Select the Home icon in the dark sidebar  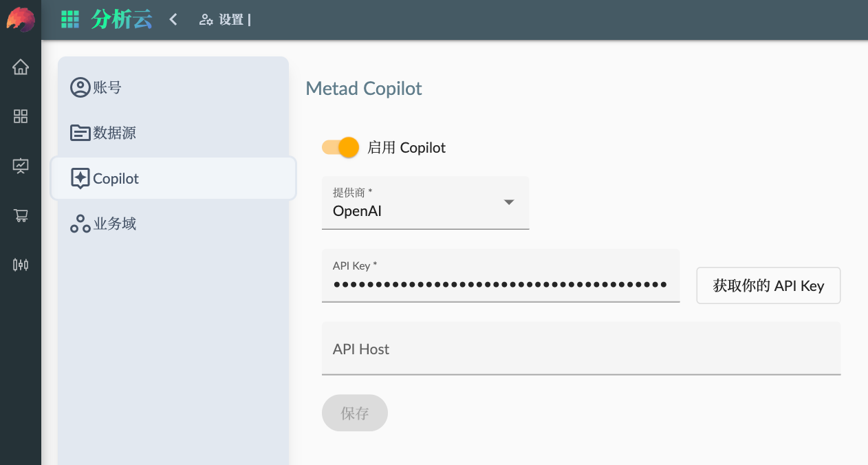pos(21,67)
